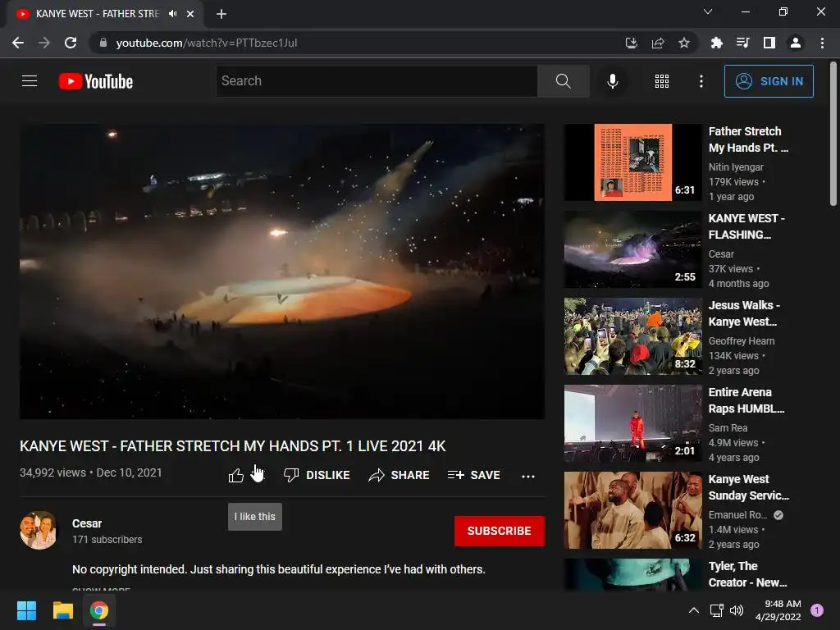Image resolution: width=840 pixels, height=630 pixels.
Task: Open taskbar clock and date
Action: click(778, 610)
